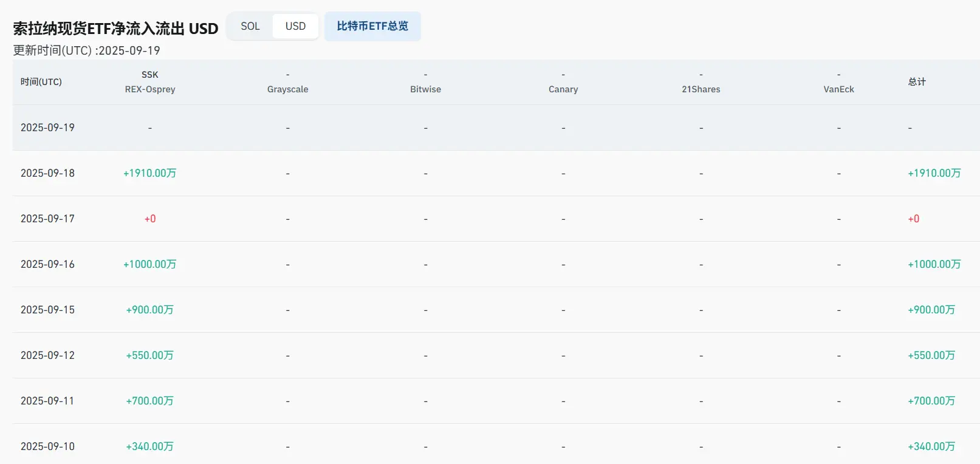Click the Canary column header

563,89
